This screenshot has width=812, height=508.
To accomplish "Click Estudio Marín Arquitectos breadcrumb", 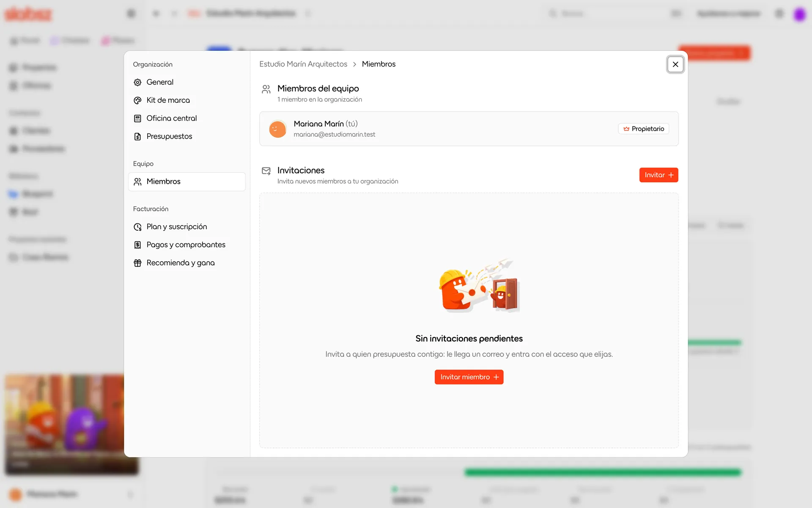I will click(303, 64).
